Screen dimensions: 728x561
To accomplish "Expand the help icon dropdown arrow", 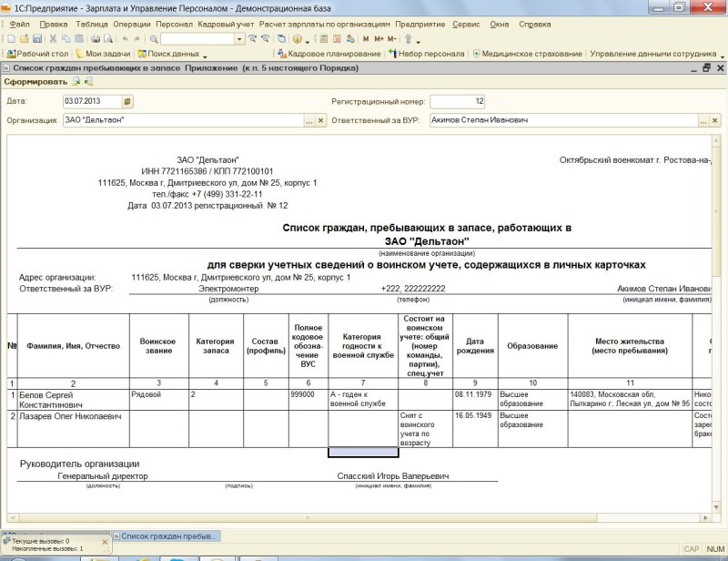I will click(x=307, y=41).
